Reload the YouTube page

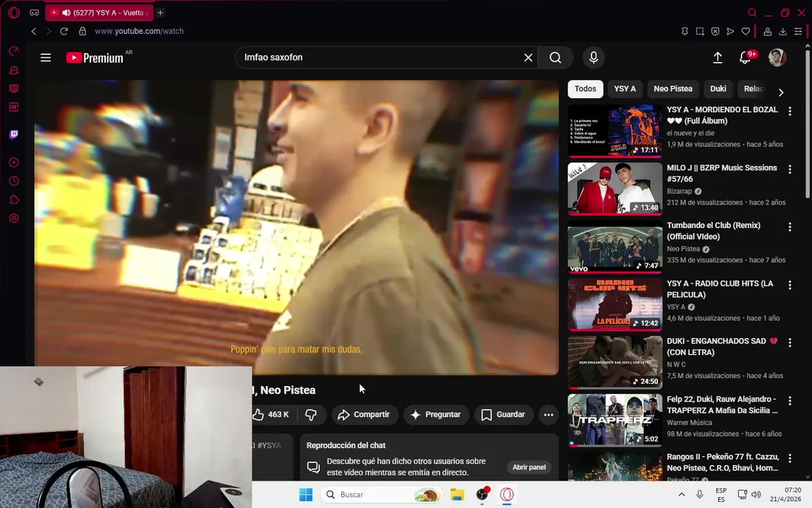[x=63, y=31]
